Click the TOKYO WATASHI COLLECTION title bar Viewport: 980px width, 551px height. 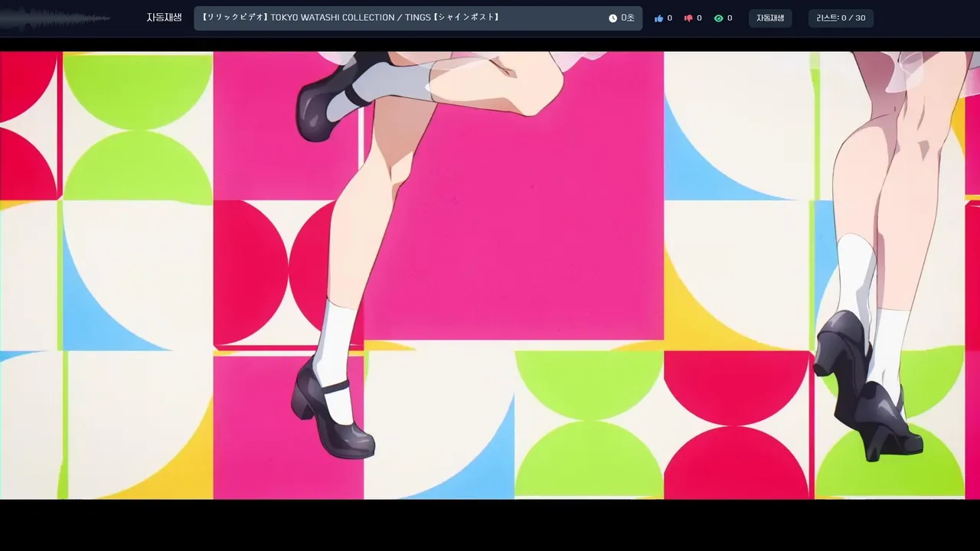418,18
